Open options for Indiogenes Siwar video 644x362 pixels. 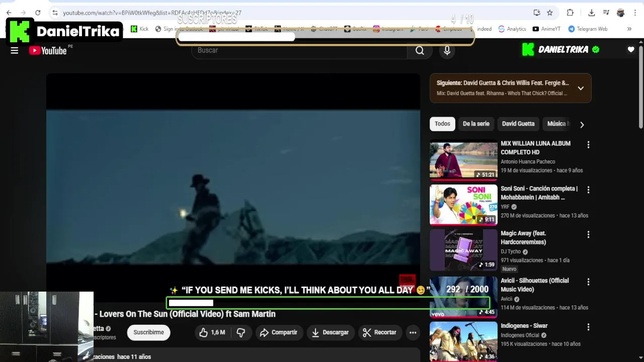tap(588, 327)
